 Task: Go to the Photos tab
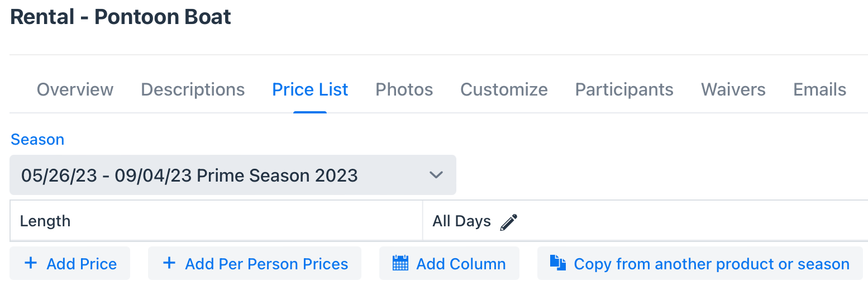[404, 89]
